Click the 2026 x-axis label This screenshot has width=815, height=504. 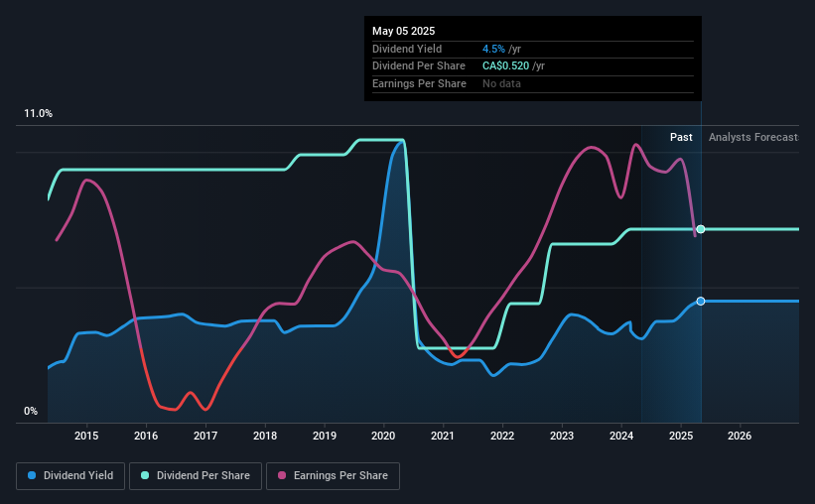(x=740, y=436)
